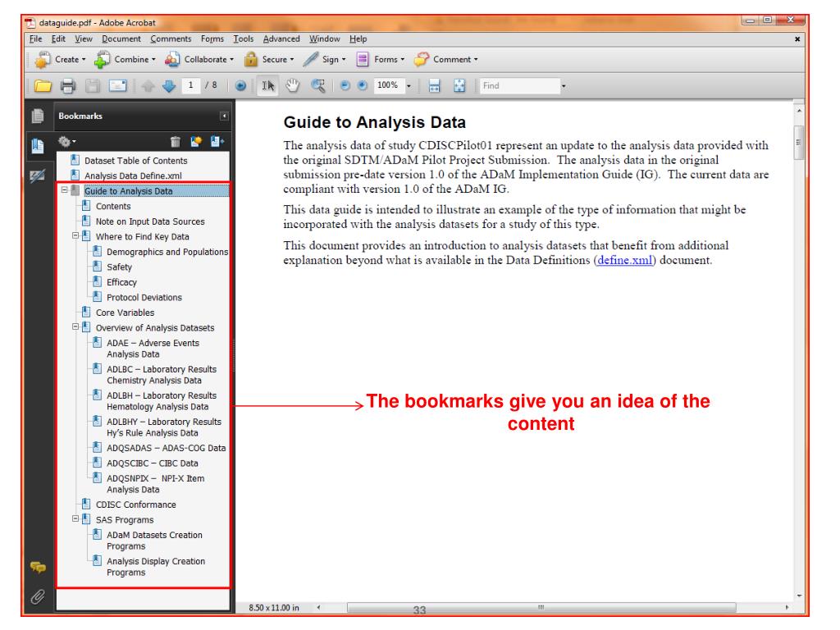
Task: Open the Attachments paperclip panel
Action: [38, 596]
